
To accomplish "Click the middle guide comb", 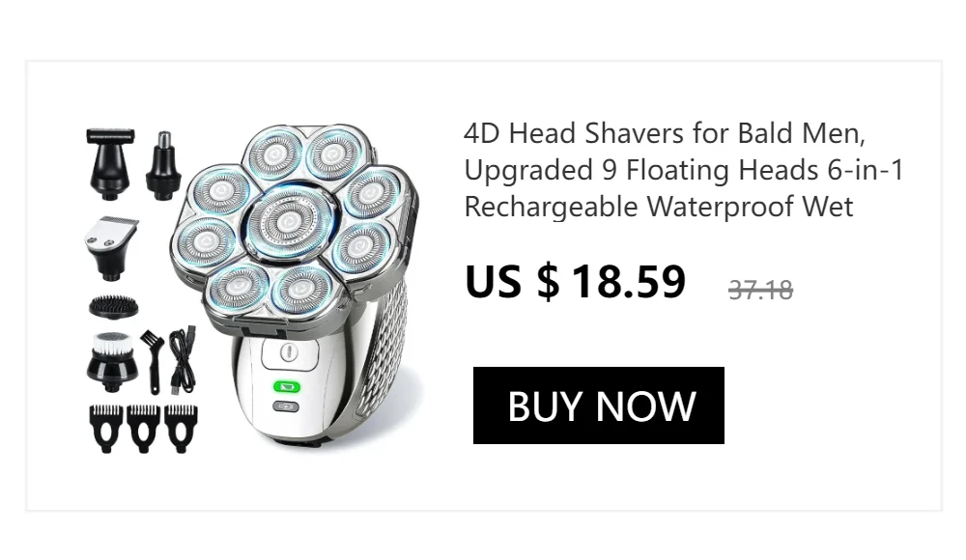I will 144,429.
